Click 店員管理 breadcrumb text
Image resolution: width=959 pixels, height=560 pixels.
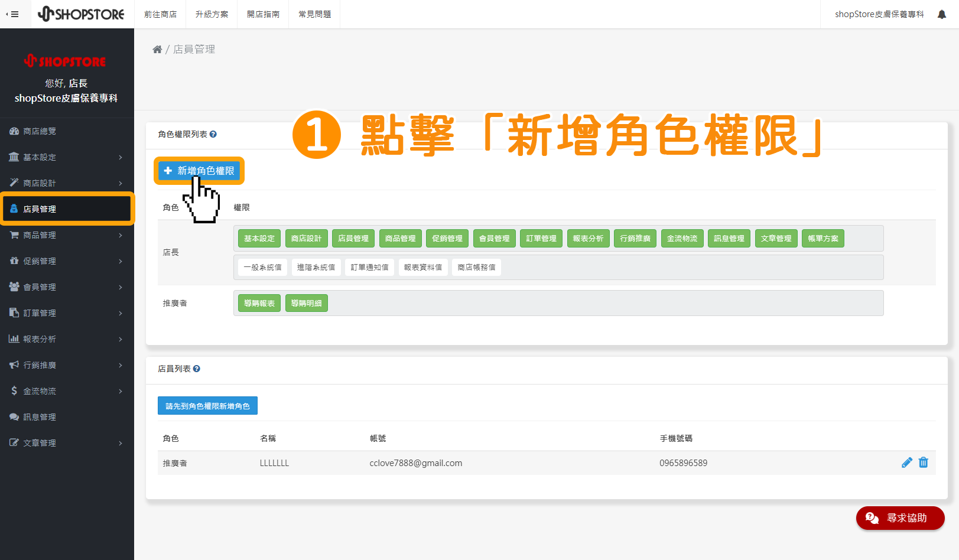(194, 50)
